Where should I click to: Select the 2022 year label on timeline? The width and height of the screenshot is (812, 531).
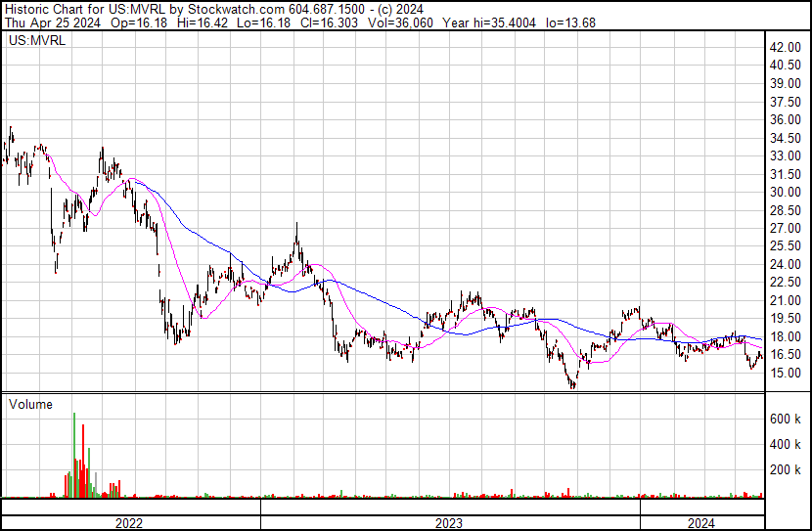(129, 522)
